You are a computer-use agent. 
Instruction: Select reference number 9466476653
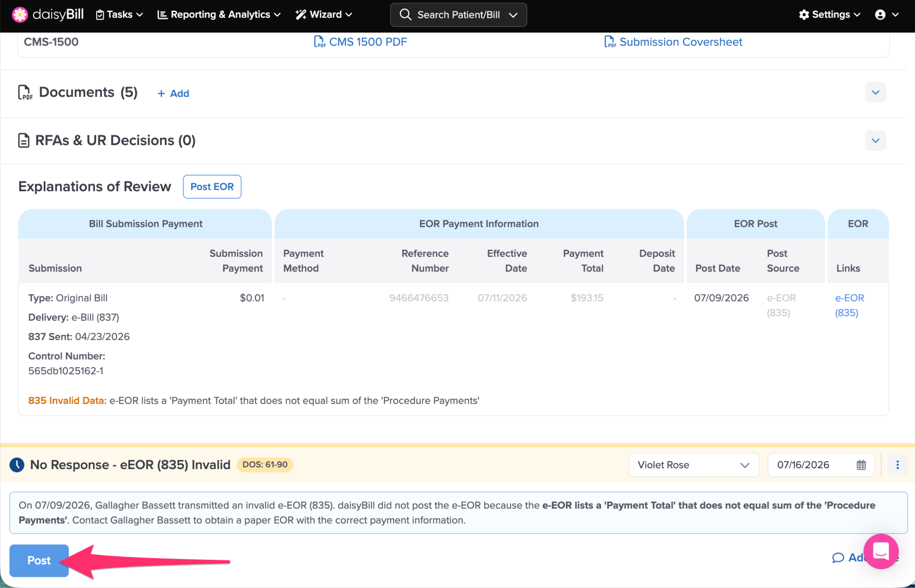point(419,298)
